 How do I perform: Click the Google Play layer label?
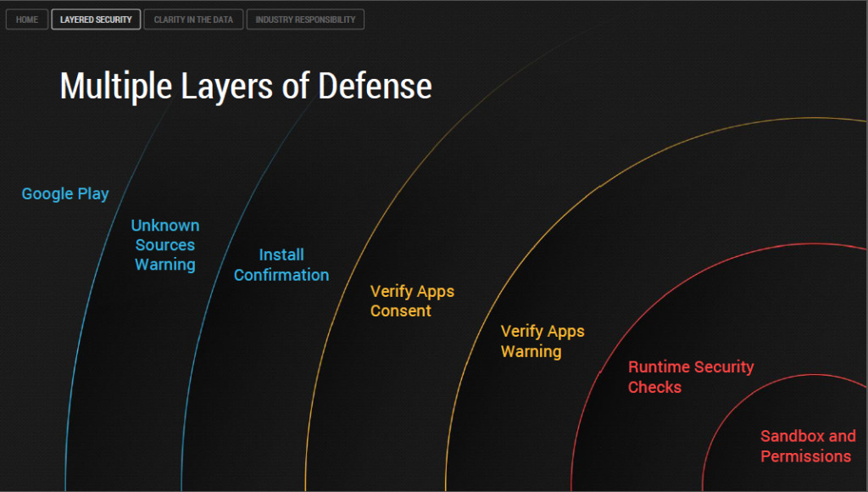tap(65, 193)
